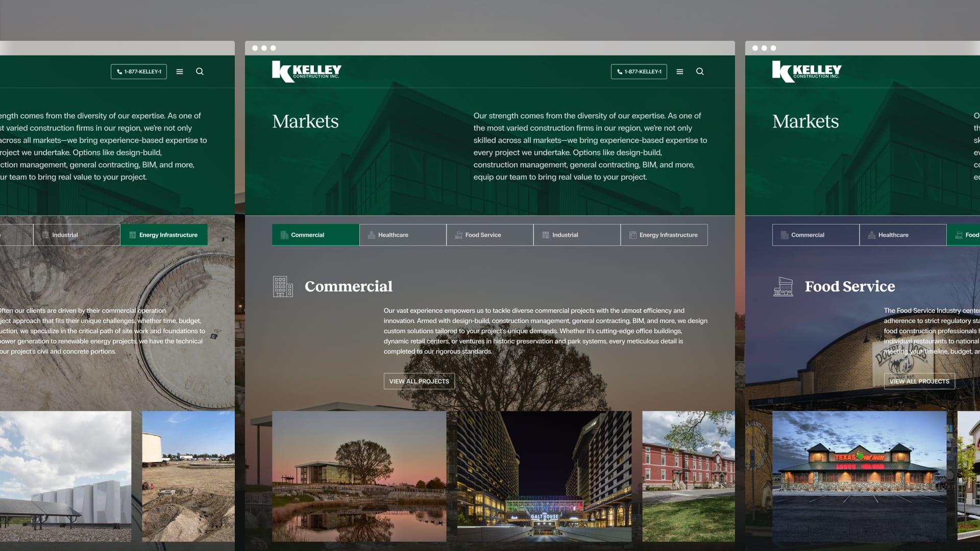Select Energy Infrastructure tab in the center window
Image resolution: width=980 pixels, height=551 pixels.
(x=664, y=235)
